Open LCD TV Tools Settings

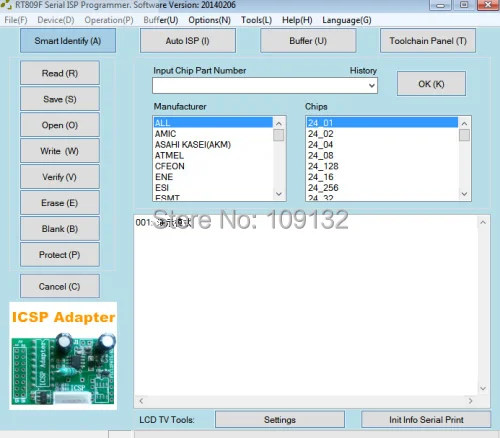point(280,419)
